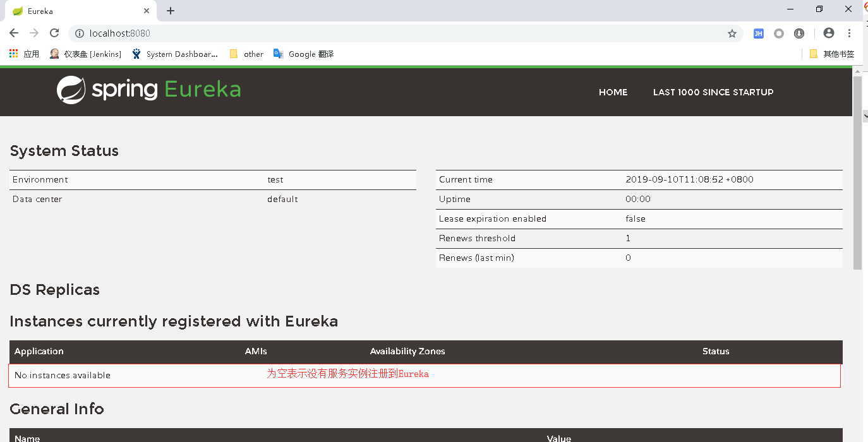Click the 'No instances available' row text

[x=63, y=376]
